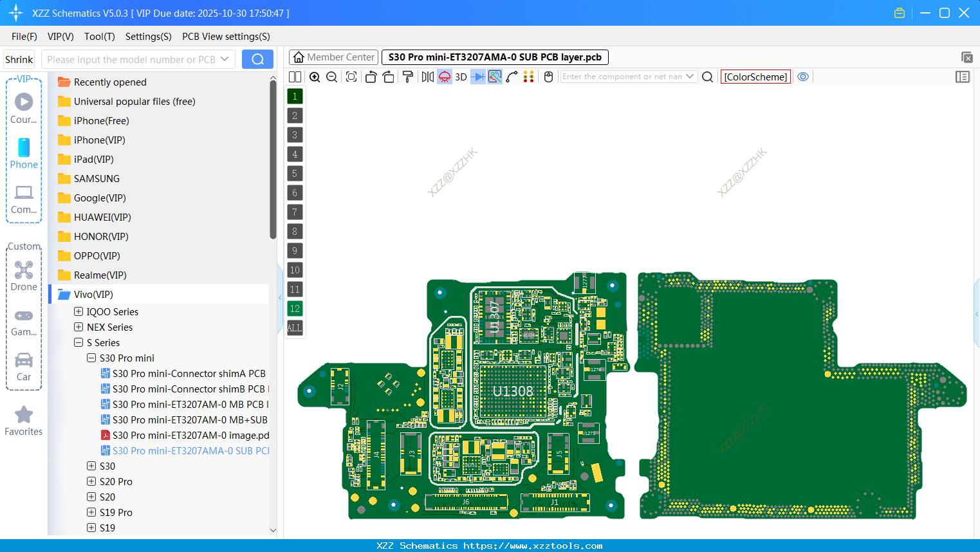
Task: Open the paint/brush color tool
Action: [x=407, y=77]
